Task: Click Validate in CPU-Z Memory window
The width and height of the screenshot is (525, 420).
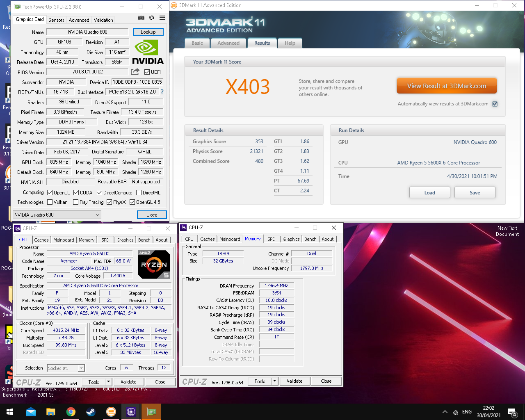Action: click(x=294, y=381)
